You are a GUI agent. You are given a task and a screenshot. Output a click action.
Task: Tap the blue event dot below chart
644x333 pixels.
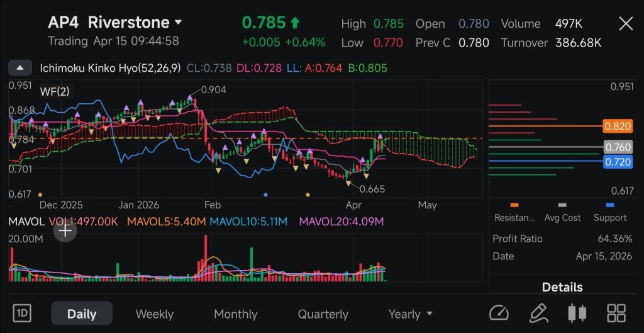[265, 195]
